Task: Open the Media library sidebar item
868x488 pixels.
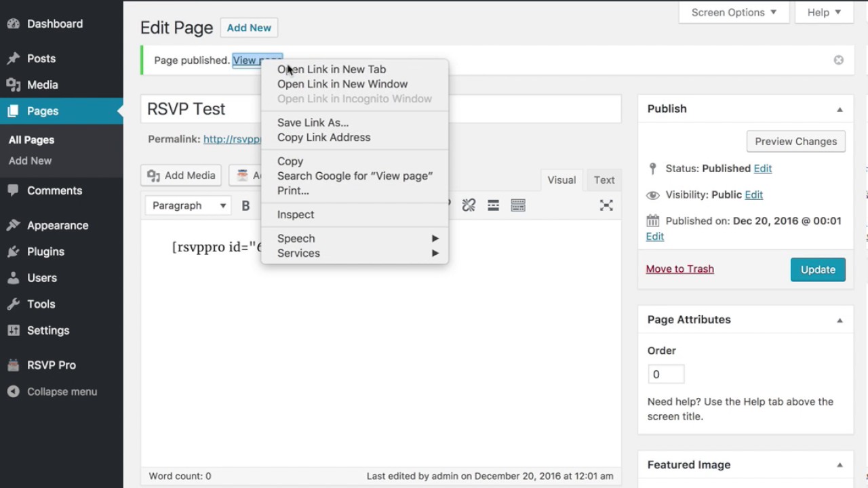Action: pyautogui.click(x=42, y=85)
